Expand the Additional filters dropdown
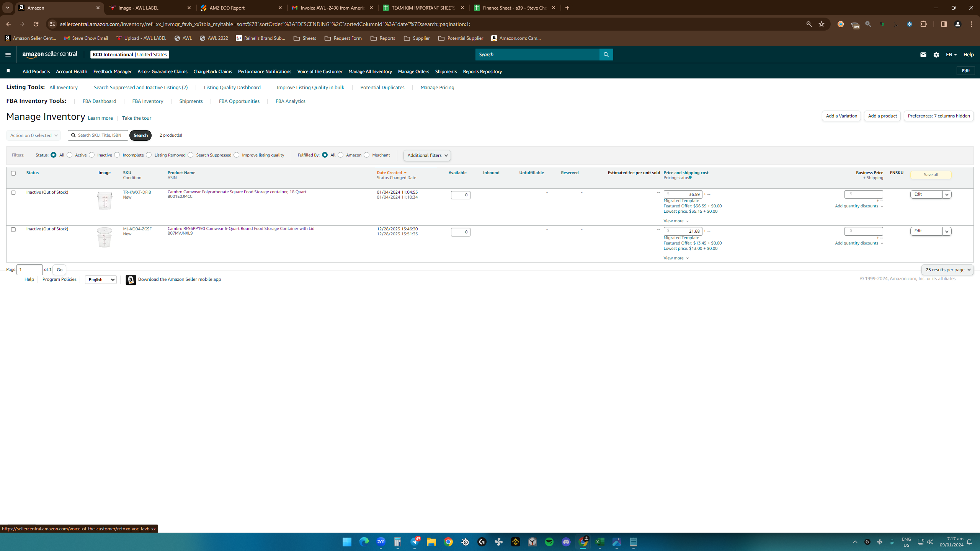The height and width of the screenshot is (551, 980). 427,155
